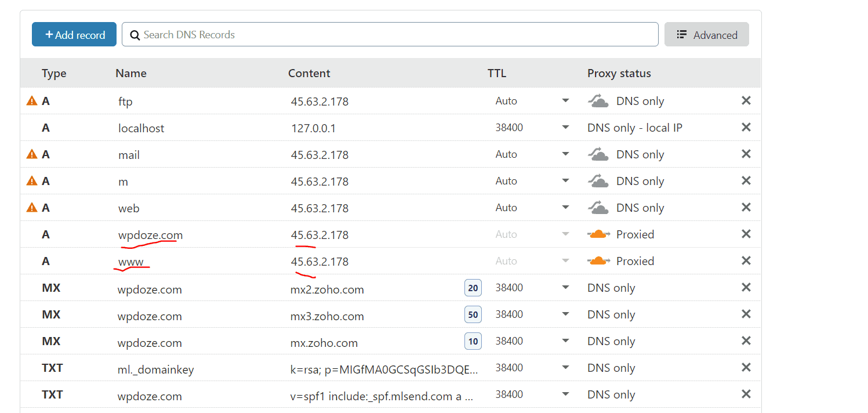This screenshot has height=413, width=868.
Task: Click the filter icon inside the Advanced button
Action: pos(682,34)
